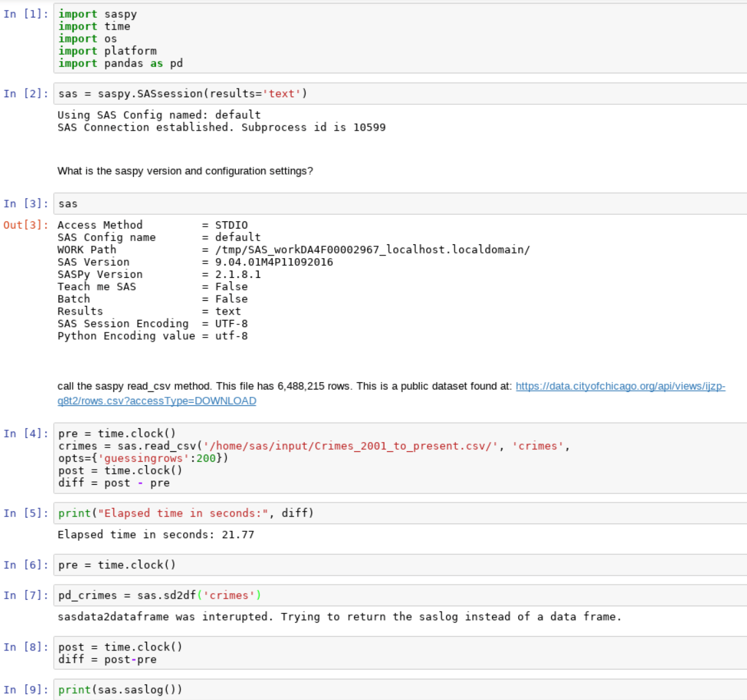Click the 'In [3]:' prompt label
747x700 pixels.
[26, 204]
